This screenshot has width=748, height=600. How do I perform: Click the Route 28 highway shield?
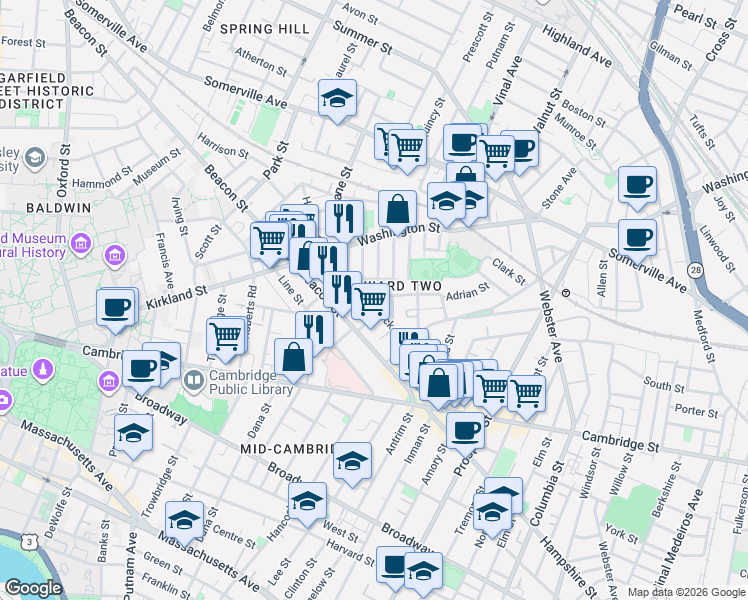pos(696,270)
